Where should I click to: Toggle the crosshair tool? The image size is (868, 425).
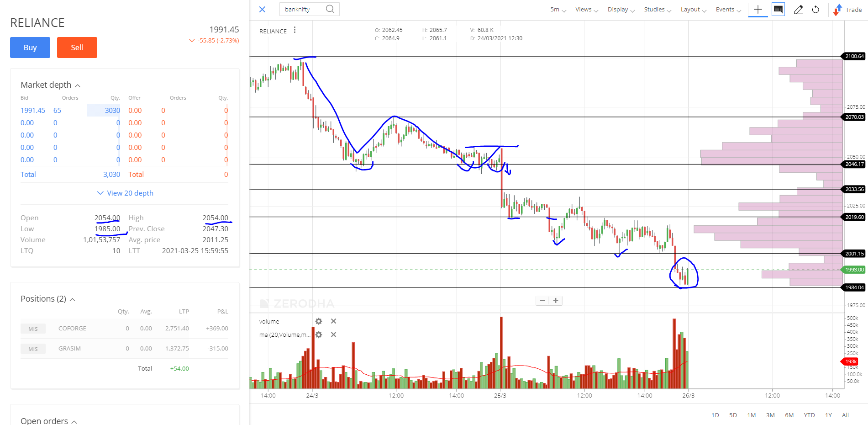point(758,10)
